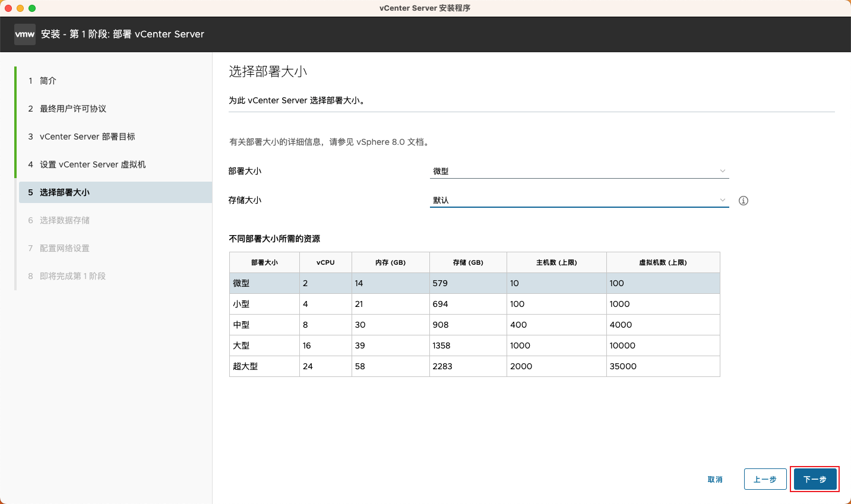Click heading 不同部署大小所需的资源
851x504 pixels.
pos(274,239)
